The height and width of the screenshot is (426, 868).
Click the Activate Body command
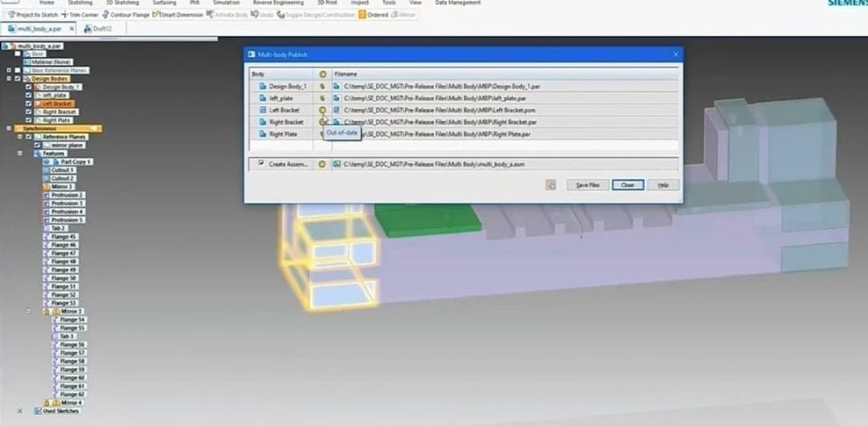coord(227,14)
